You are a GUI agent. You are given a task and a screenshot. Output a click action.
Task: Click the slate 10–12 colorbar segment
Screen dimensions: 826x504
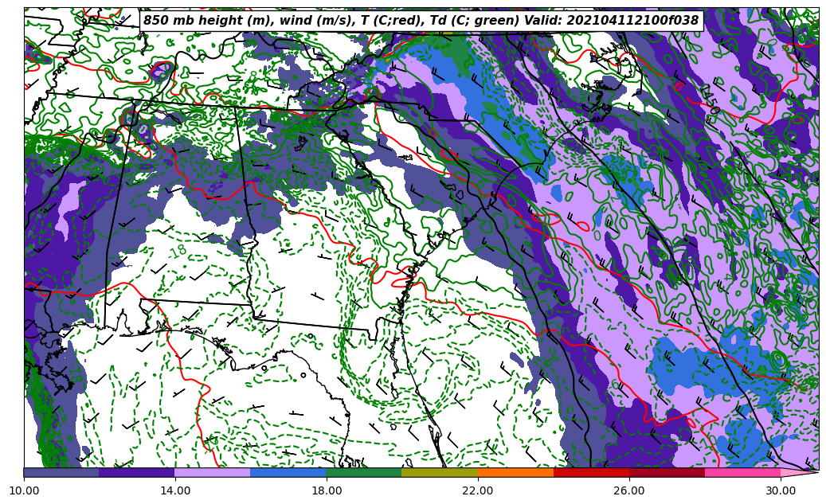tap(61, 472)
